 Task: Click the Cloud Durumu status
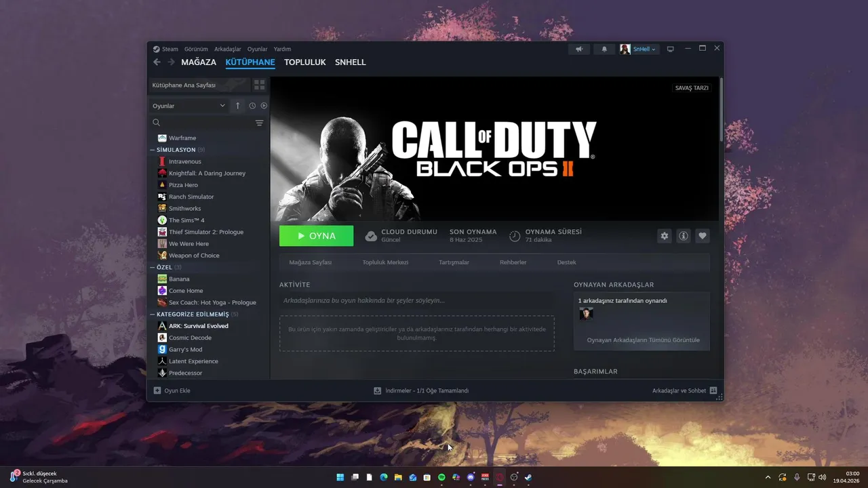(x=401, y=236)
